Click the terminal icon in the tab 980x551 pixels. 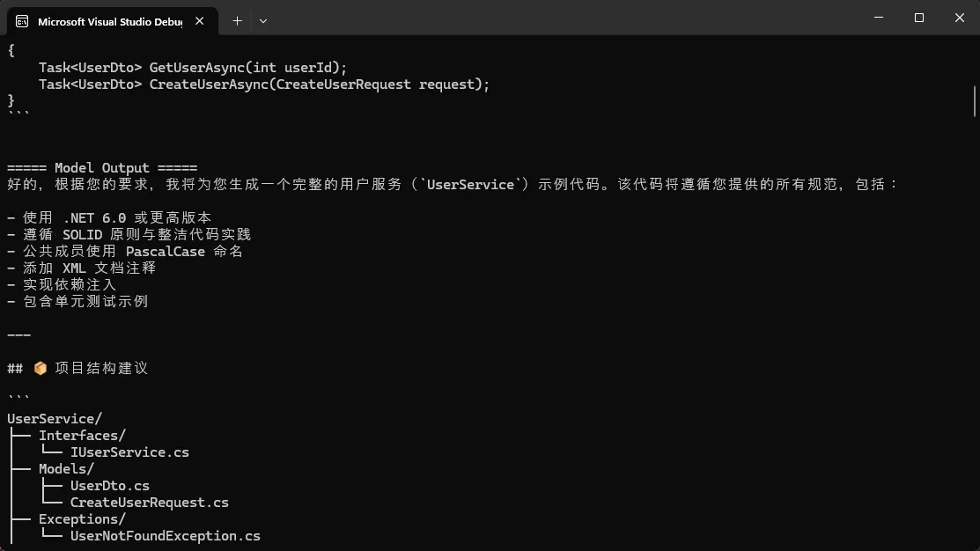pyautogui.click(x=22, y=21)
